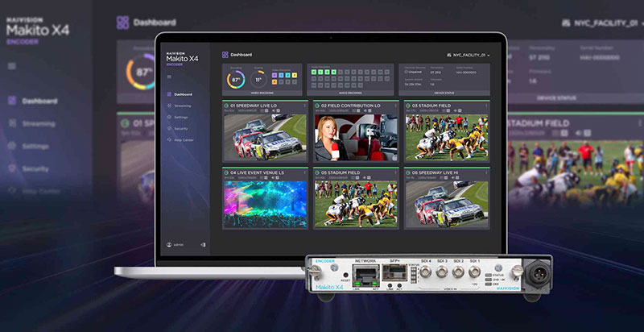Click the Scaling 11% circular gauge
This screenshot has width=644, height=332.
click(x=258, y=79)
